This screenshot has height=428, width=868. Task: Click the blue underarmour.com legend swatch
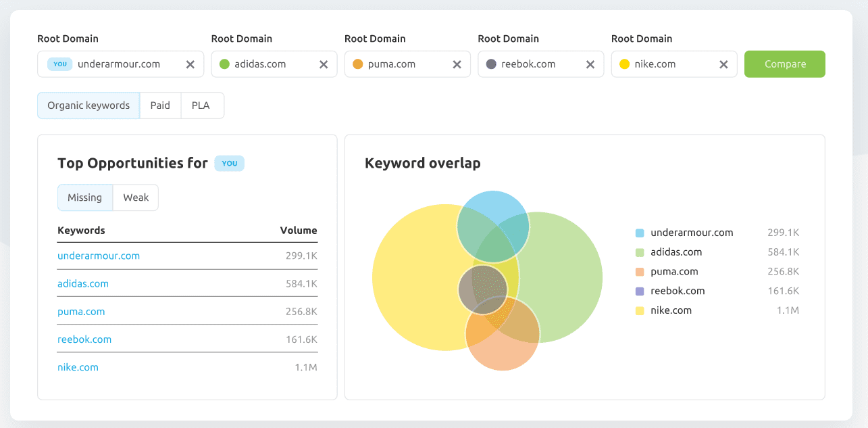pos(640,233)
